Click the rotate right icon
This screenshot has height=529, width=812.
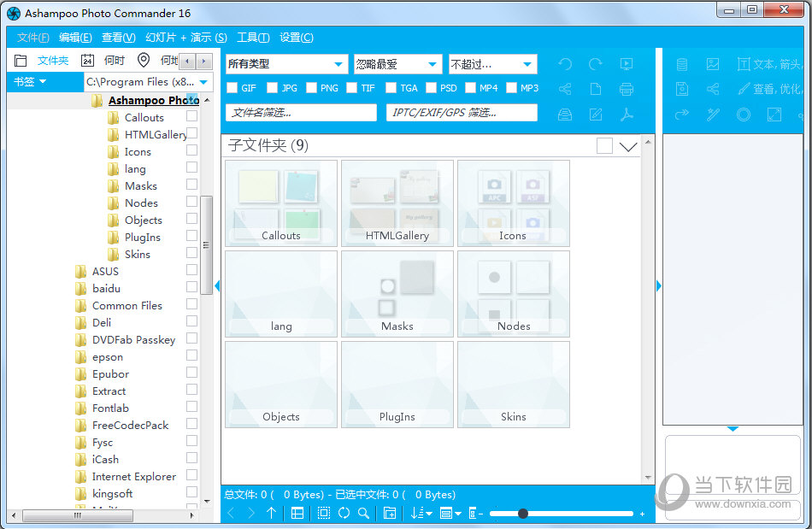click(x=596, y=63)
